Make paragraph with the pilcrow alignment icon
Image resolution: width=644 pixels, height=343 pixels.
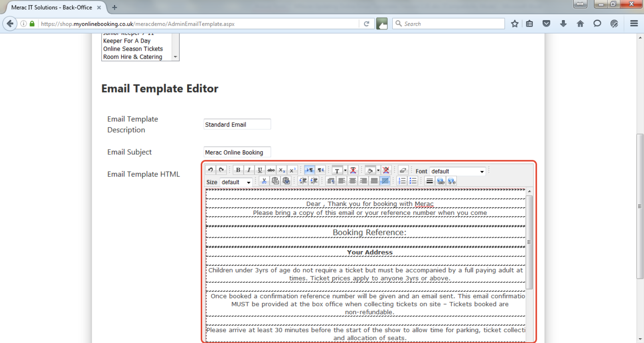coord(331,181)
